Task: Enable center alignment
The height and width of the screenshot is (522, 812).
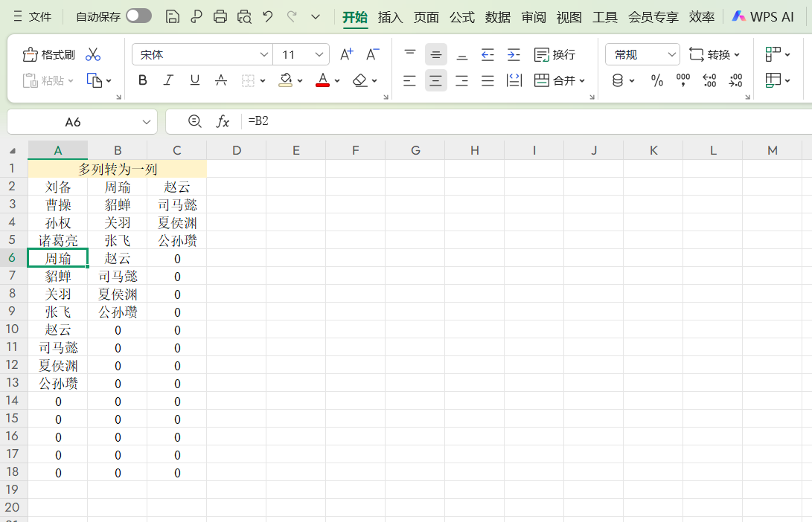Action: (435, 80)
